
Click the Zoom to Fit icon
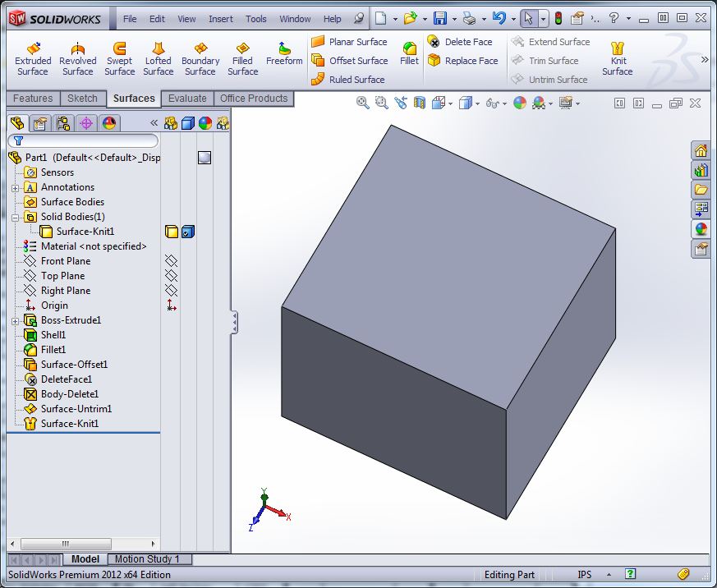363,103
